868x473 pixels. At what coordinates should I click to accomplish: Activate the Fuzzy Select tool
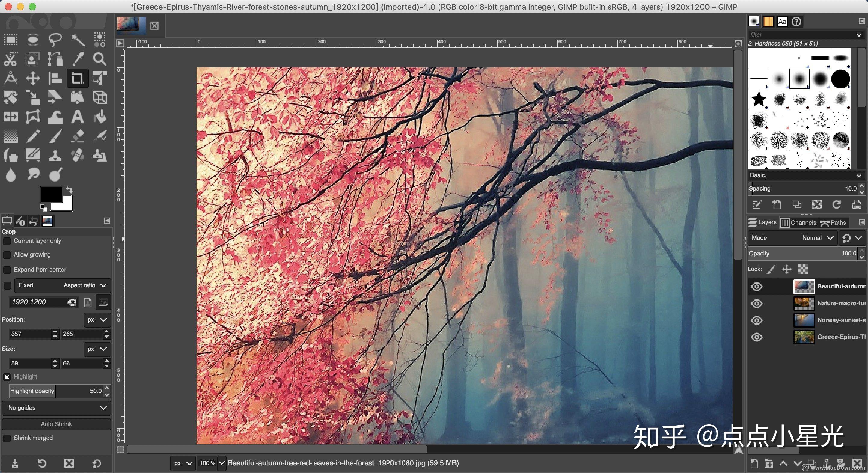[77, 39]
